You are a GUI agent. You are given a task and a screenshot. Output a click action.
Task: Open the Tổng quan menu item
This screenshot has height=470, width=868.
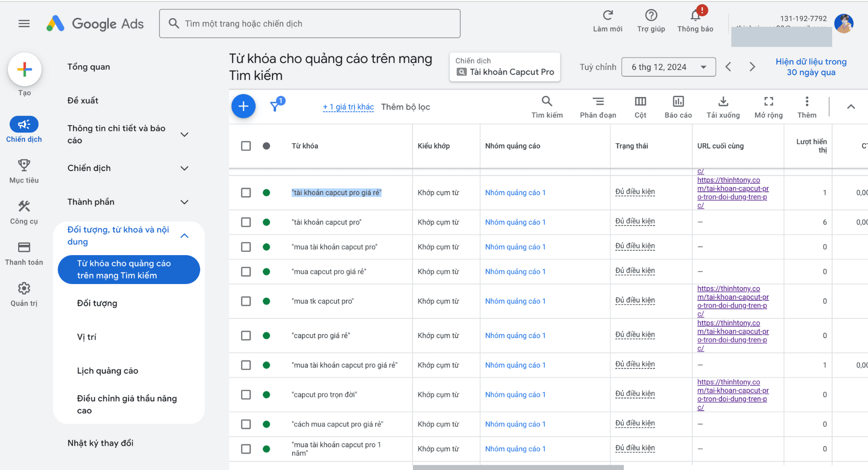(x=89, y=67)
